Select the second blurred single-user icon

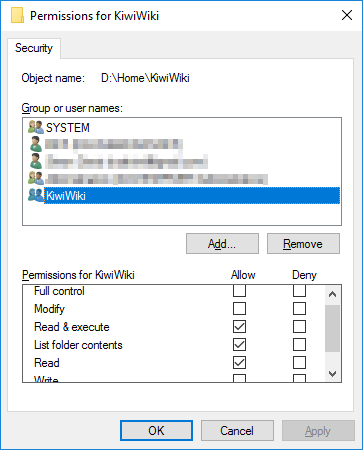click(36, 161)
